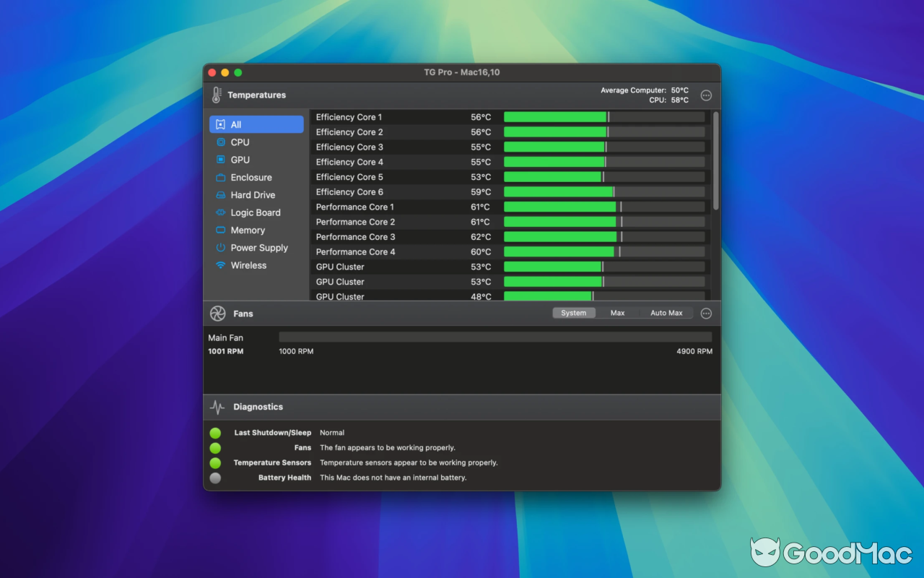924x578 pixels.
Task: Select Enclosure in the sidebar
Action: 251,177
